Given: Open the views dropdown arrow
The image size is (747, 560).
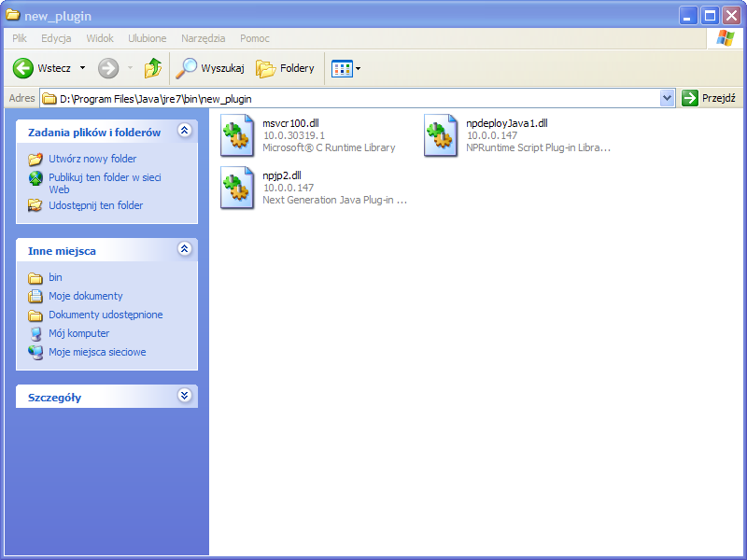Looking at the screenshot, I should (x=359, y=68).
